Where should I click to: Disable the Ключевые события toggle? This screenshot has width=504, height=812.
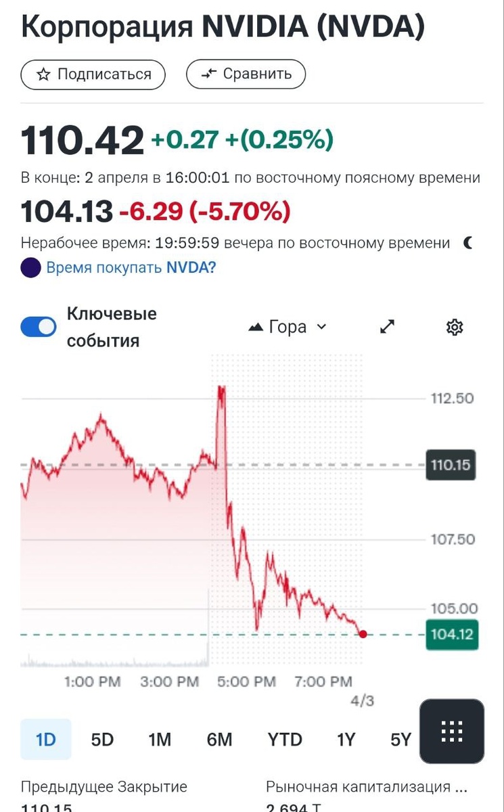(x=38, y=326)
